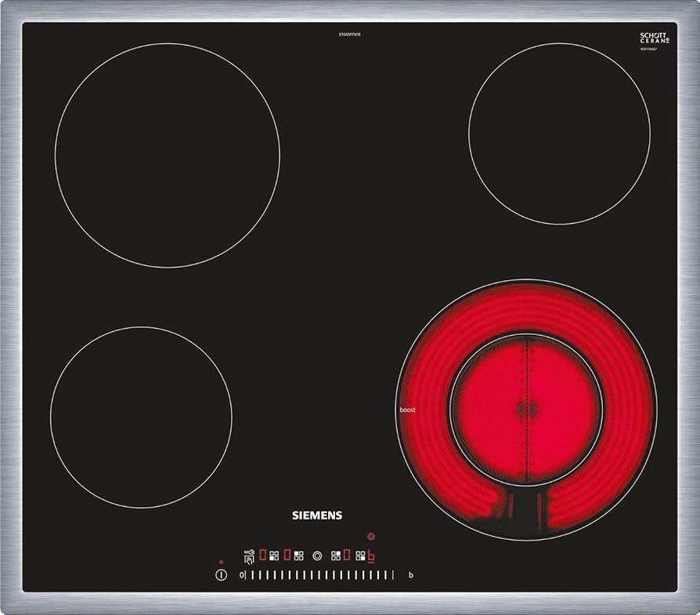Tap the 0 mark on the power slider
Viewport: 700px width, 615px height.
(x=240, y=573)
